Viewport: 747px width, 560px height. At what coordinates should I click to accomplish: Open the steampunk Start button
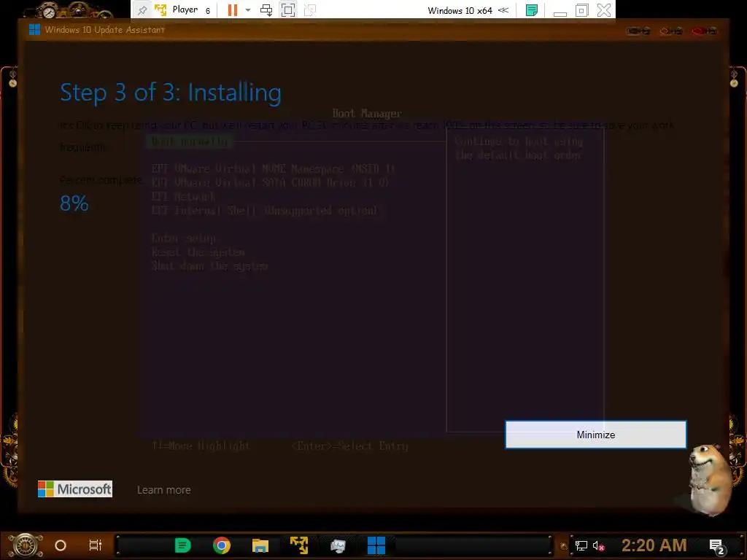point(25,545)
